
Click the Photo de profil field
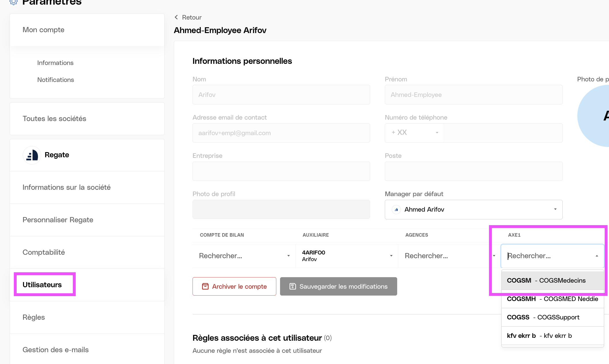(281, 209)
